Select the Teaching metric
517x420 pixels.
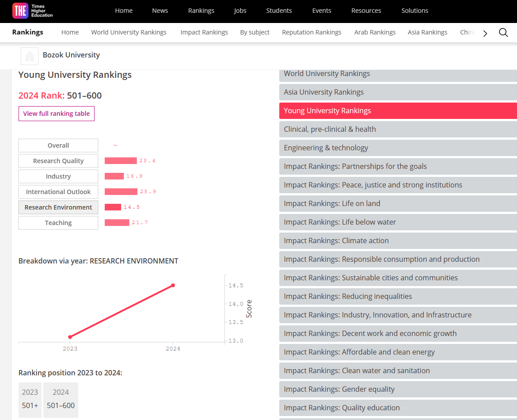coord(58,223)
